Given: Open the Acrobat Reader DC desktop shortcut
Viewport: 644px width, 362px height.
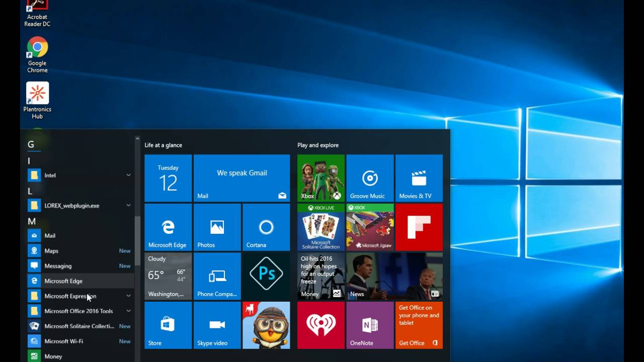Looking at the screenshot, I should [x=37, y=14].
